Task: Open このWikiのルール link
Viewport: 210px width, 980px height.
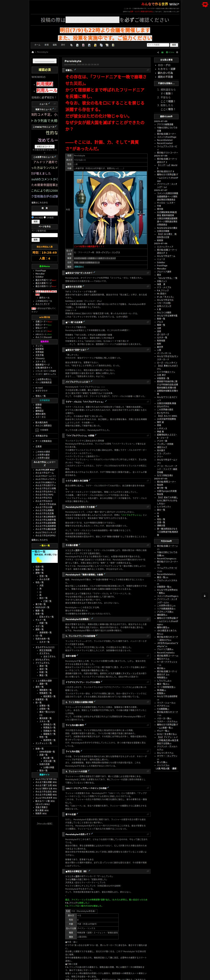Action: [44, 301]
